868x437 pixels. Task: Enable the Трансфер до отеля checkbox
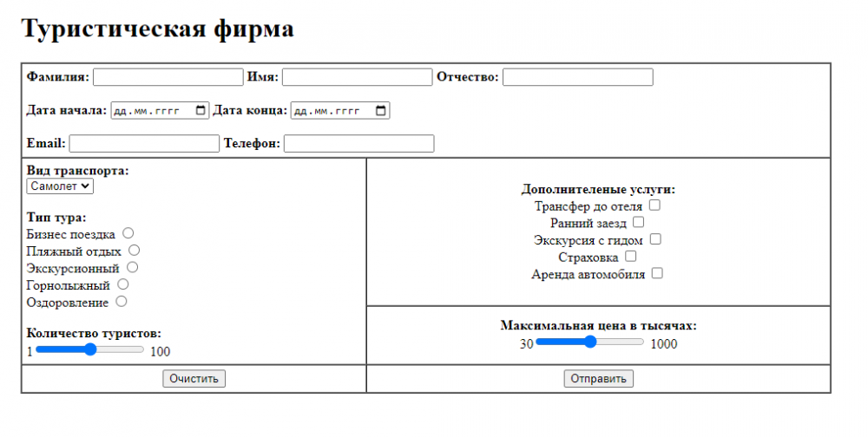click(654, 205)
